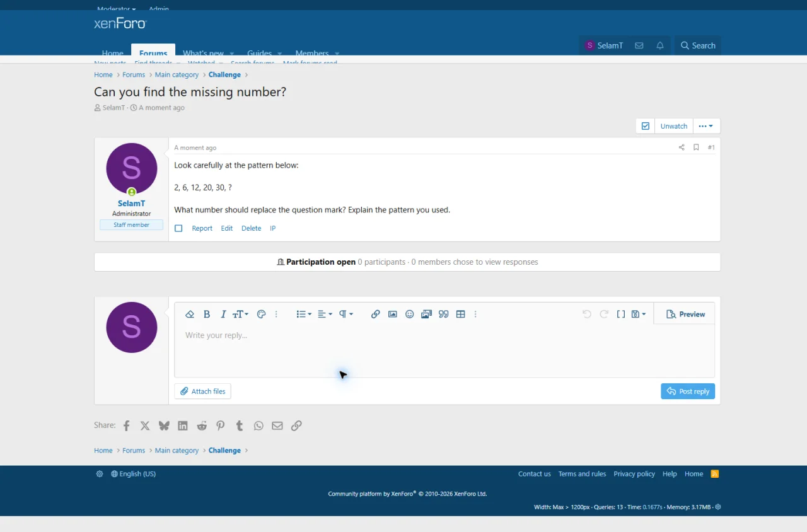Screen dimensions: 807x532
Task: Tick the checkbox beside the Report link
Action: tap(178, 228)
